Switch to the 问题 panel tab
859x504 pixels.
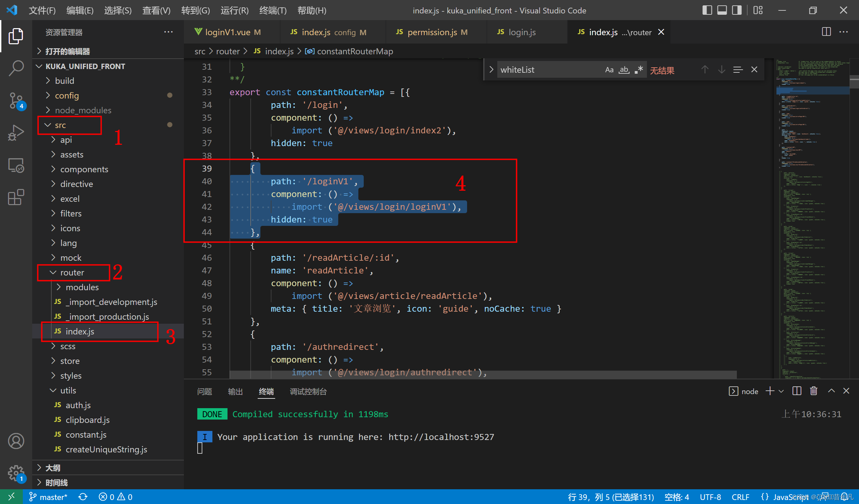pos(205,392)
